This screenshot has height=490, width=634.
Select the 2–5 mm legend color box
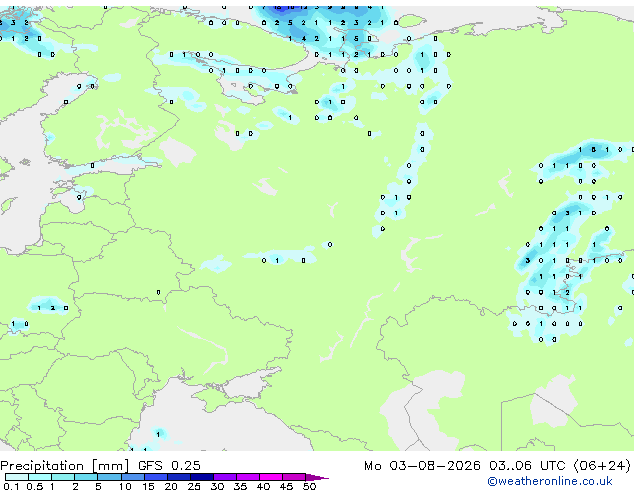pyautogui.click(x=86, y=477)
